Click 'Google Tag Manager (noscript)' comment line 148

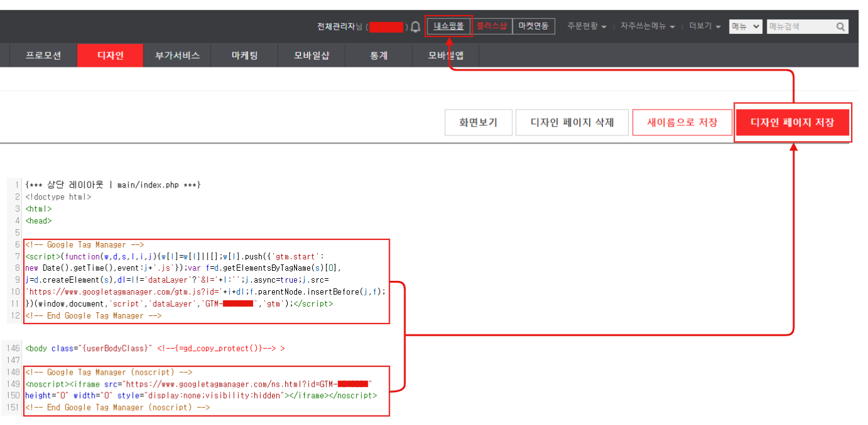[x=109, y=372]
